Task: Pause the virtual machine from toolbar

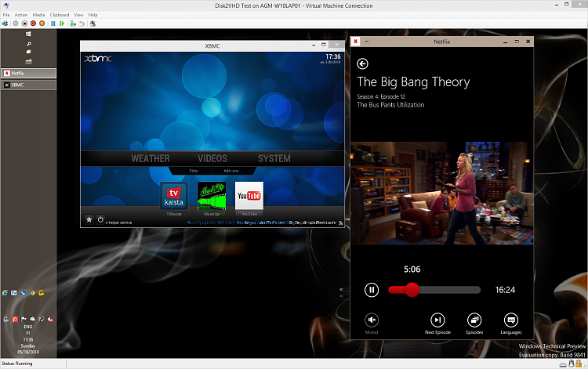Action: pos(53,24)
